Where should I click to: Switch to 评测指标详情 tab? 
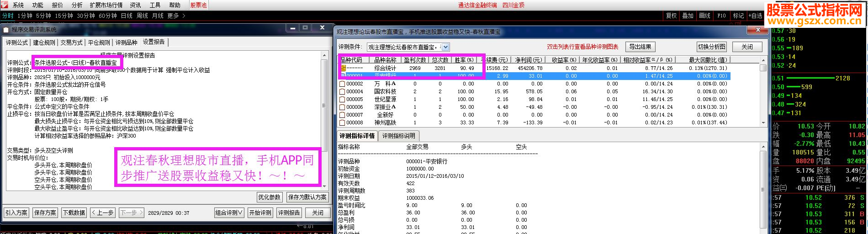pos(357,136)
